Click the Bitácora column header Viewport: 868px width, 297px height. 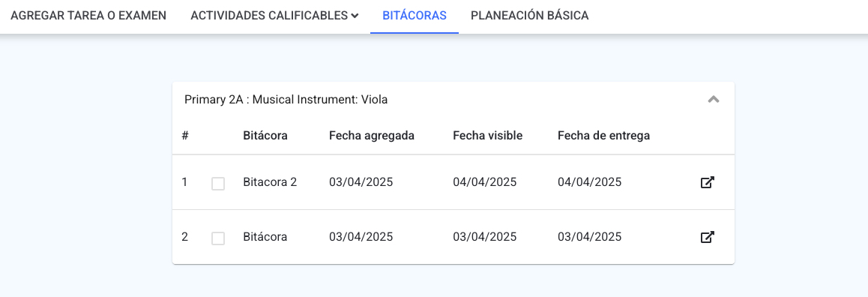coord(265,136)
